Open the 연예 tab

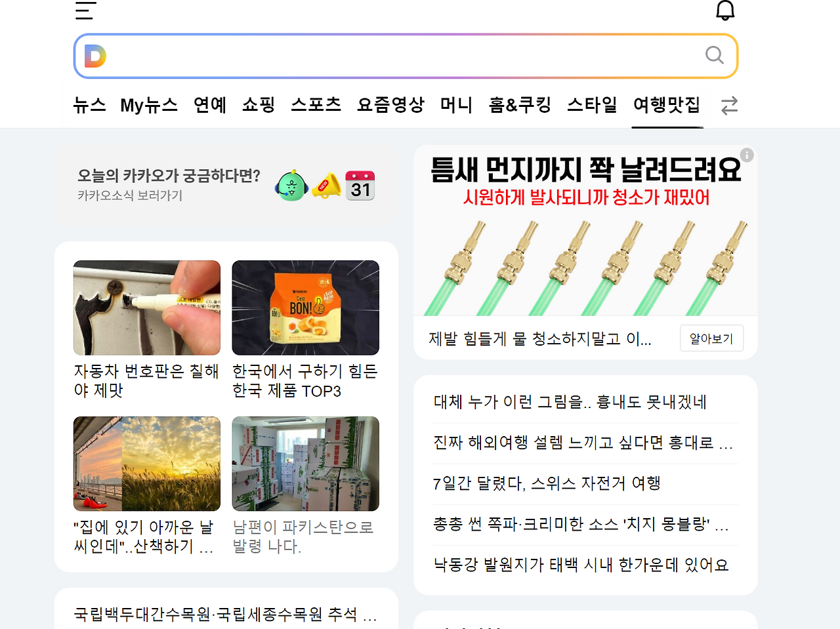click(x=210, y=105)
